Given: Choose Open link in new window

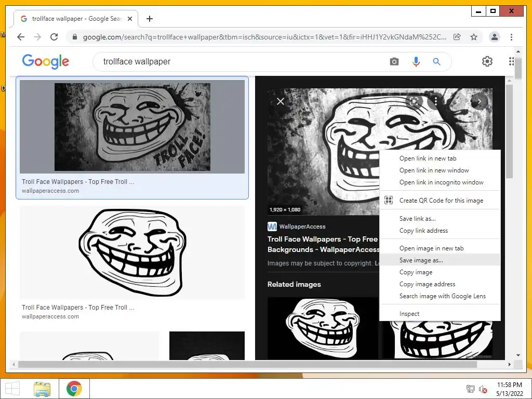Looking at the screenshot, I should pos(440,170).
